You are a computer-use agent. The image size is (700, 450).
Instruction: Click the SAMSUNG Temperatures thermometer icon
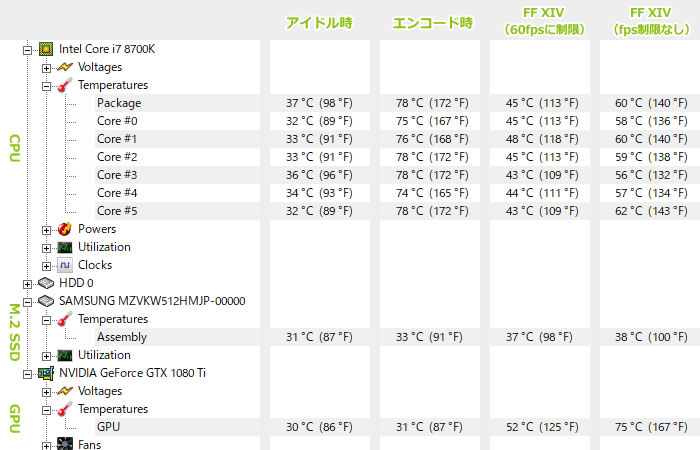[65, 319]
